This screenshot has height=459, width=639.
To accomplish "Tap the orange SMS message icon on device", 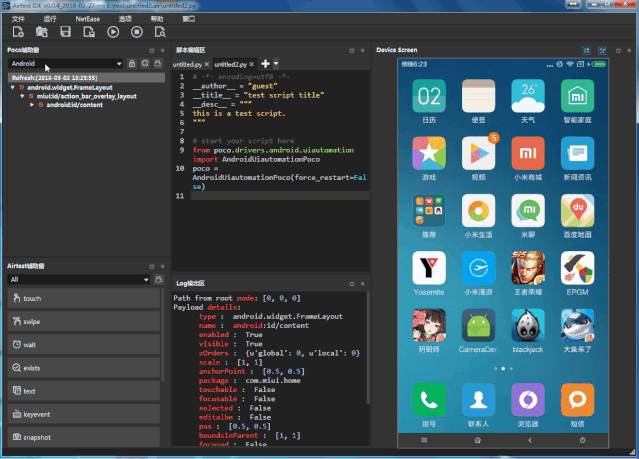I will click(x=577, y=400).
